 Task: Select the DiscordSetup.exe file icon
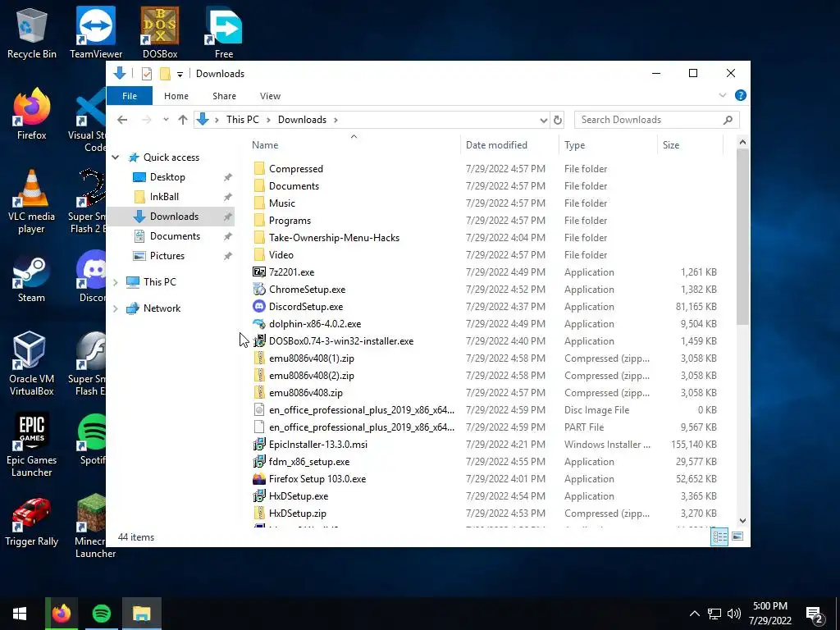(259, 307)
